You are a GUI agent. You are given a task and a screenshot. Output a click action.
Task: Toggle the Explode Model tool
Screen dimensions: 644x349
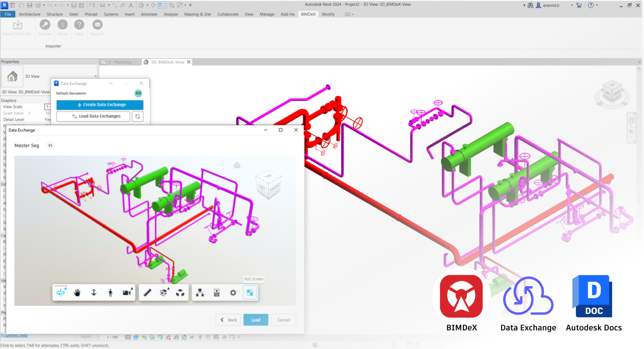pyautogui.click(x=180, y=293)
